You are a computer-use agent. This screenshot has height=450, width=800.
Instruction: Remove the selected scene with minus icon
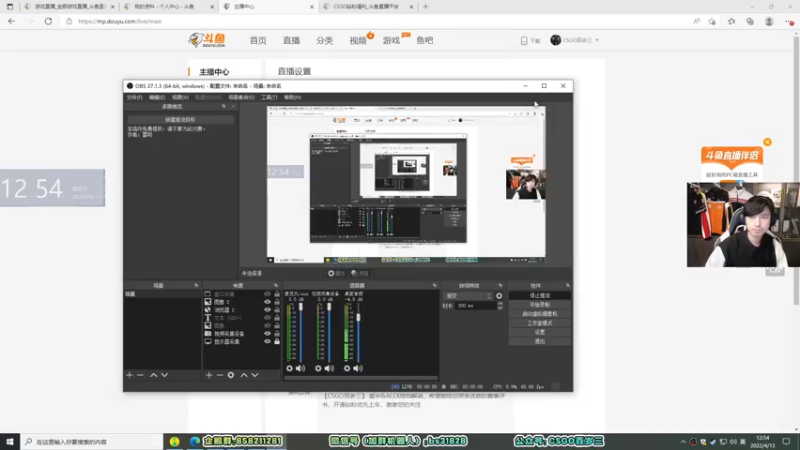(x=140, y=375)
